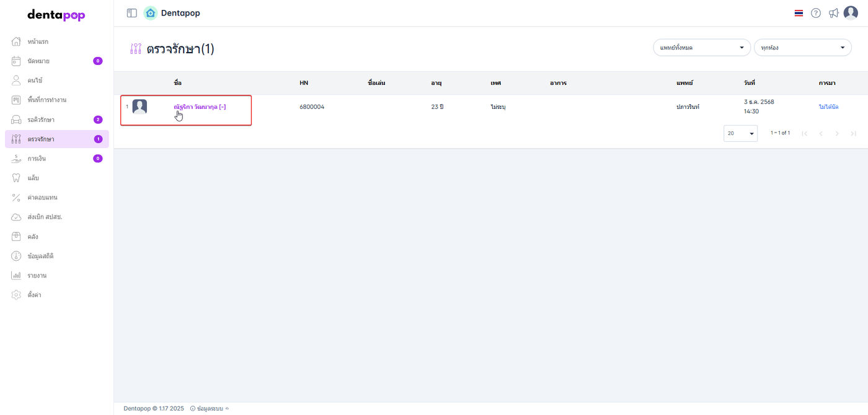
Task: Go to นัดหมาย appointments menu
Action: 56,61
